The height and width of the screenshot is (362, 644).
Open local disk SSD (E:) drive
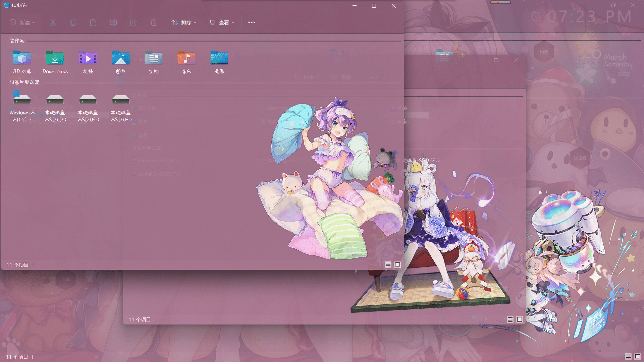coord(88,100)
